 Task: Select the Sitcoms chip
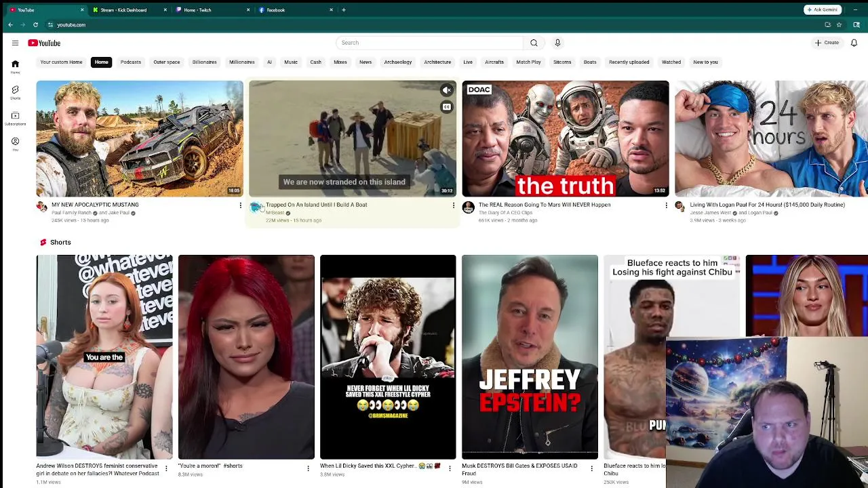pos(562,62)
